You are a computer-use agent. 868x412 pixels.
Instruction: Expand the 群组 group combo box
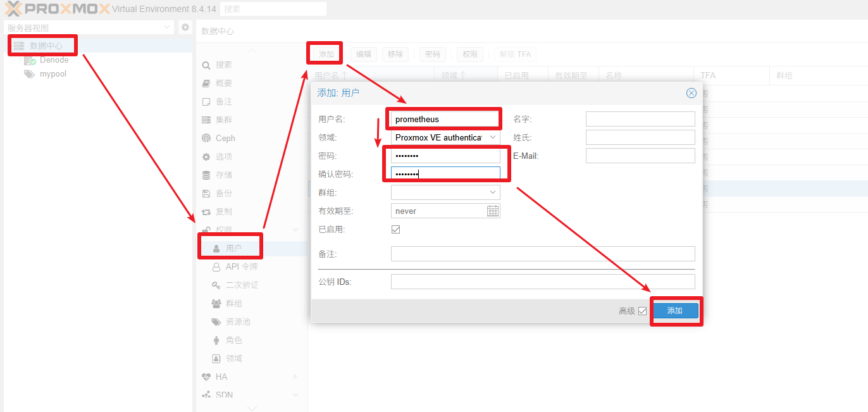point(493,192)
